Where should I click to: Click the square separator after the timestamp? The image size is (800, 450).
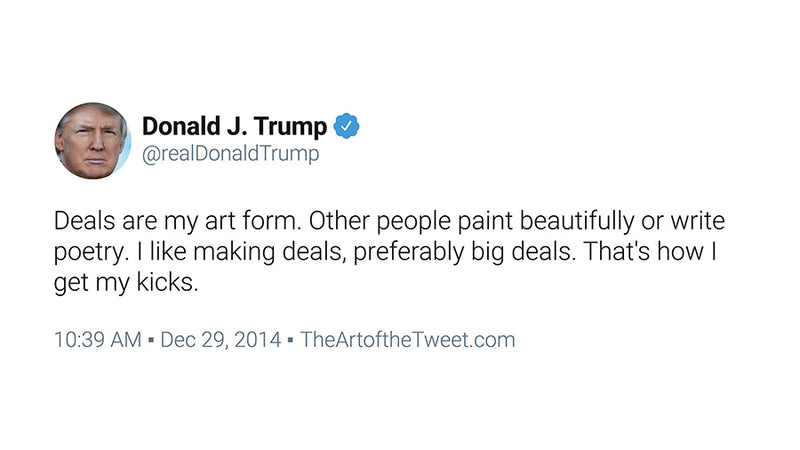point(151,340)
